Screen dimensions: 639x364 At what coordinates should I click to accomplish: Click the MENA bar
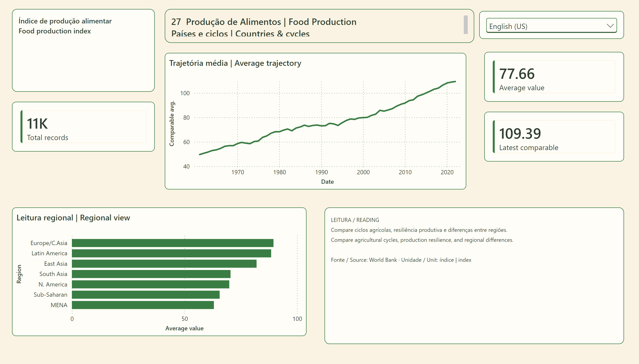143,305
